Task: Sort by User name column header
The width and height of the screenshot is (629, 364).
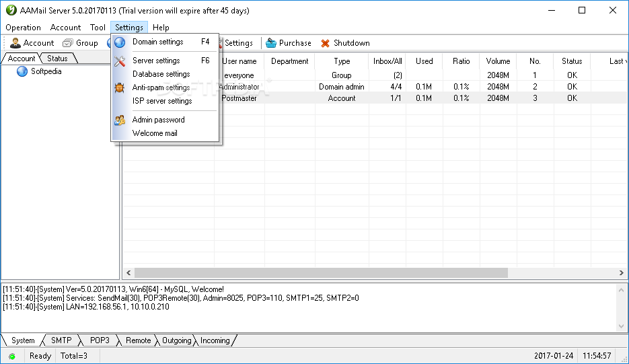Action: [239, 61]
